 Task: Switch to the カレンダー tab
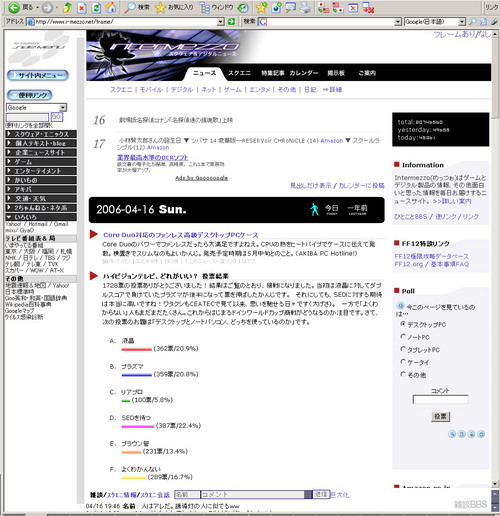304,73
